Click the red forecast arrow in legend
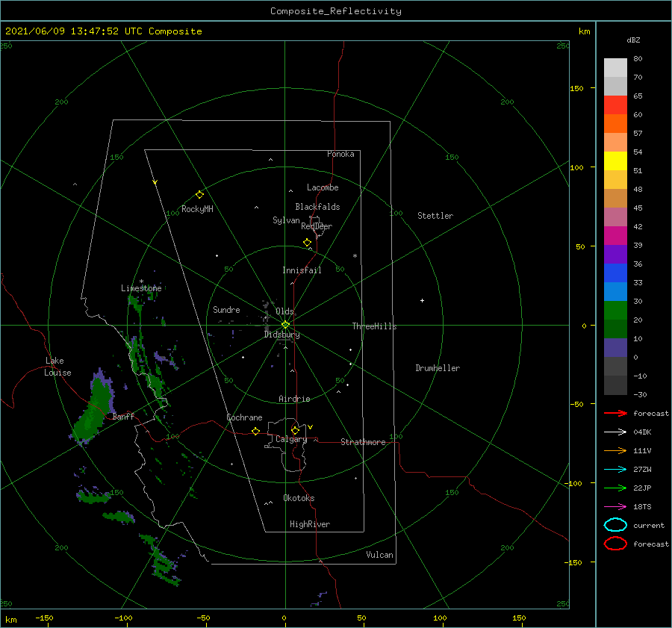 click(x=615, y=413)
